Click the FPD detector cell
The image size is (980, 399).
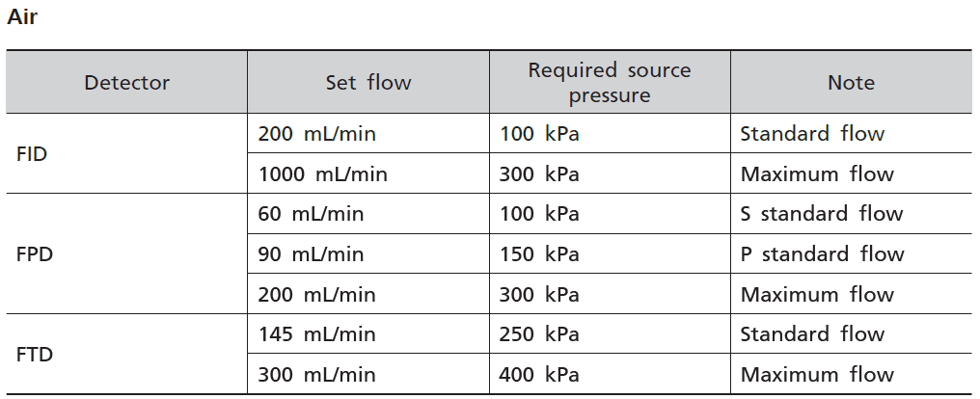pyautogui.click(x=34, y=254)
